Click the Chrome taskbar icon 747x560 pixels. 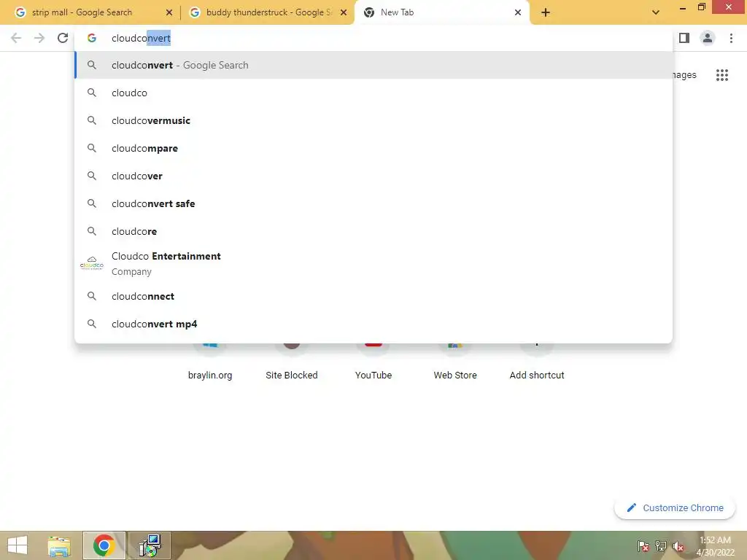coord(104,545)
